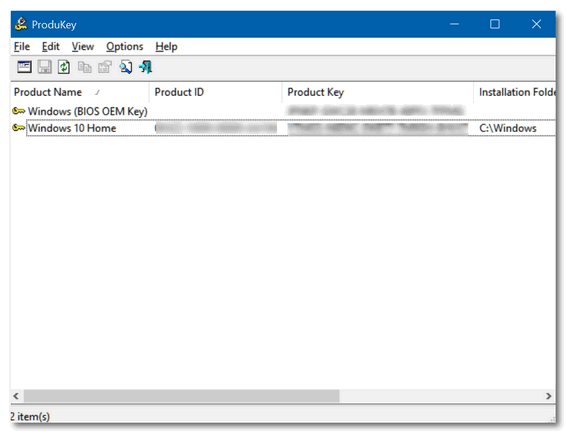Click the horizontal scrollbar thumb
The height and width of the screenshot is (434, 567).
(182, 396)
